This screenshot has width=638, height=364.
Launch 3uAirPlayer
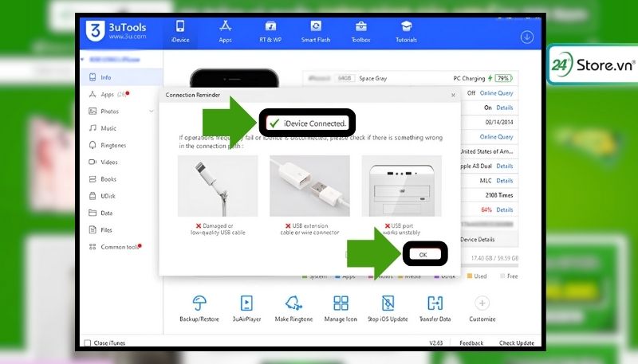(246, 309)
